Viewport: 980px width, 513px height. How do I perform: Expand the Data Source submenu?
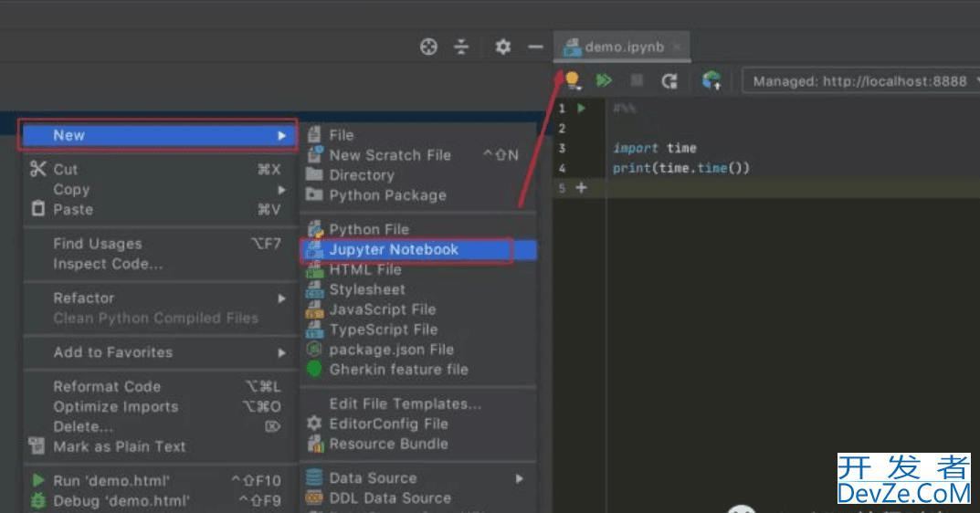point(418,478)
